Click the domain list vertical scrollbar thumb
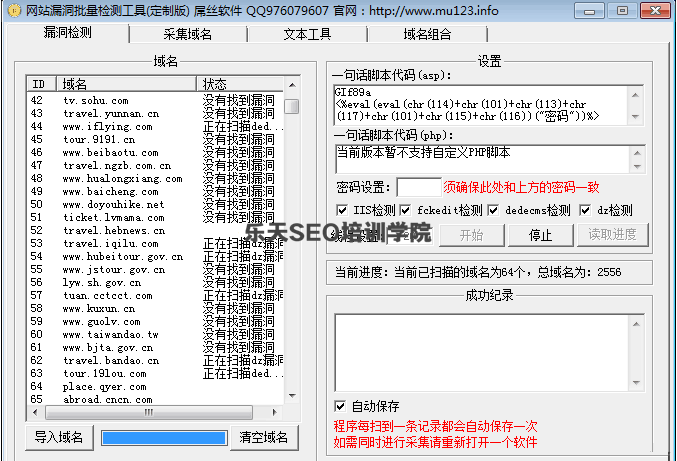Screen dimensions: 677x461 pyautogui.click(x=292, y=106)
